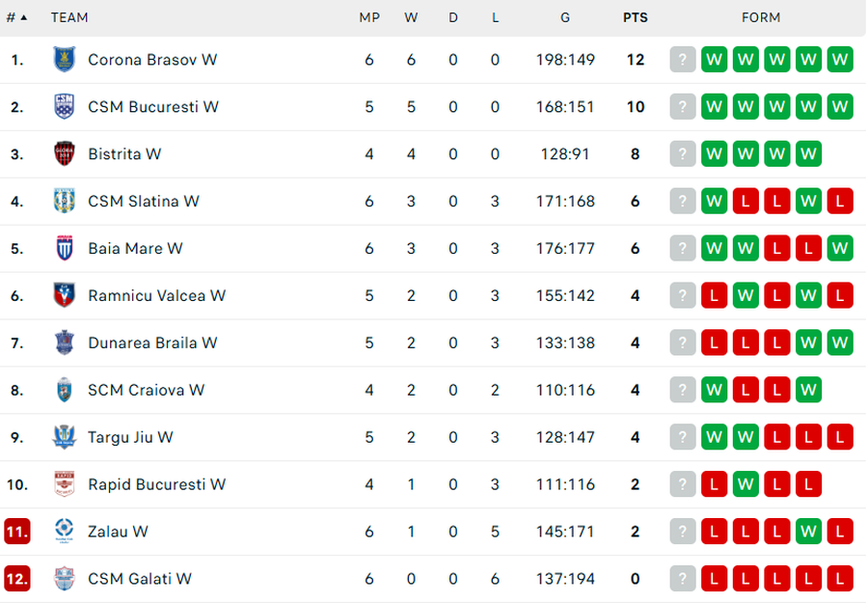Screen dimensions: 868x603
Task: Click the upcoming match icon for Corona Brasov
Action: coord(682,60)
